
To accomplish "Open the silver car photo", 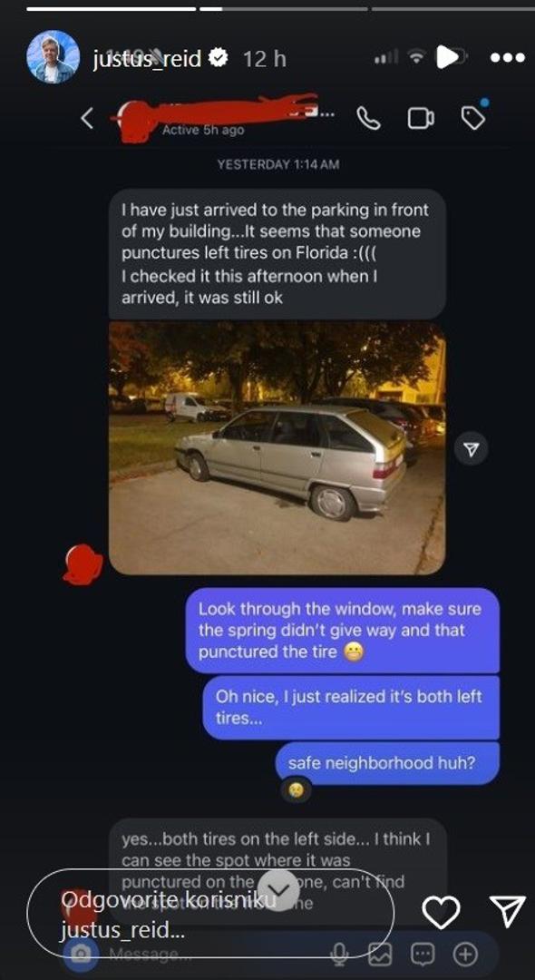I will (277, 448).
